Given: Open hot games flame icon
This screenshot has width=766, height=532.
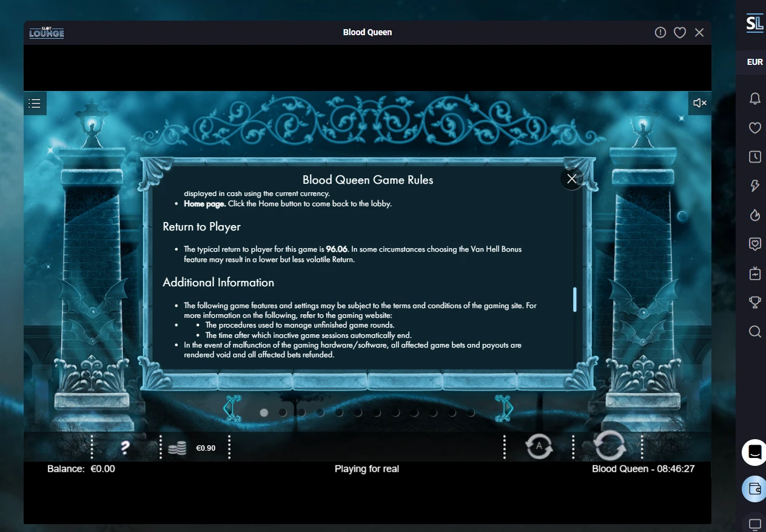Looking at the screenshot, I should point(755,215).
